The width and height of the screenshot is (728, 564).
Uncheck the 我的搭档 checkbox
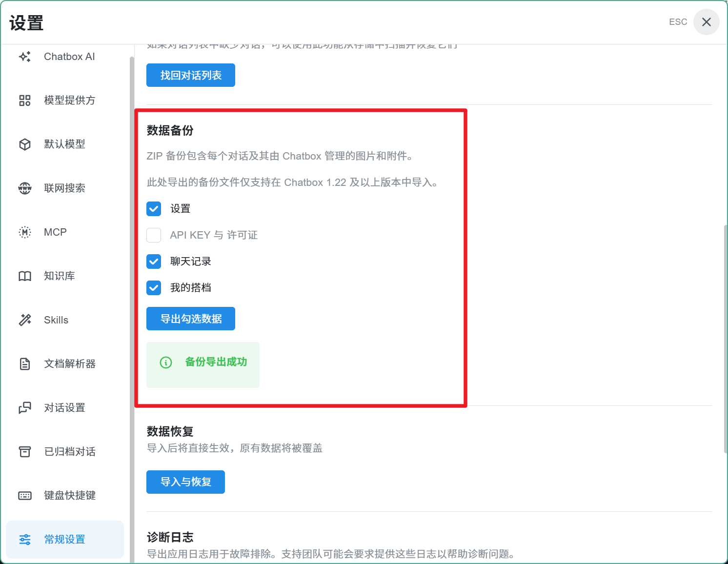point(154,288)
